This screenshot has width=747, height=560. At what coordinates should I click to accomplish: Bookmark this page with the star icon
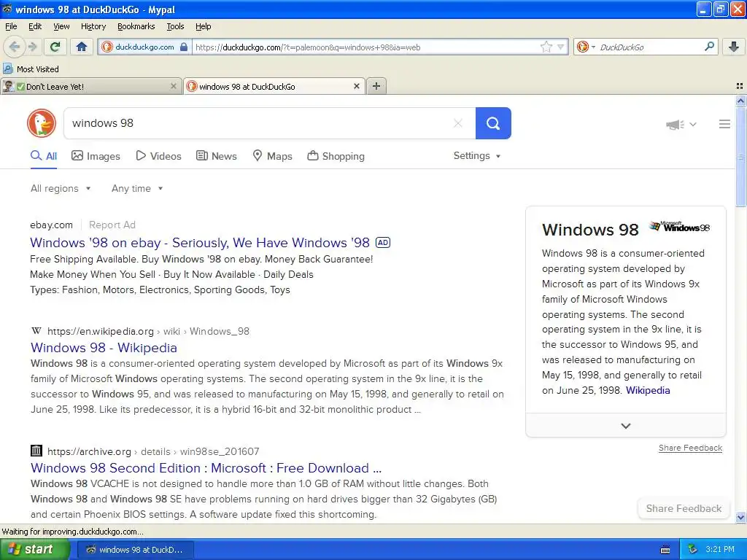546,47
